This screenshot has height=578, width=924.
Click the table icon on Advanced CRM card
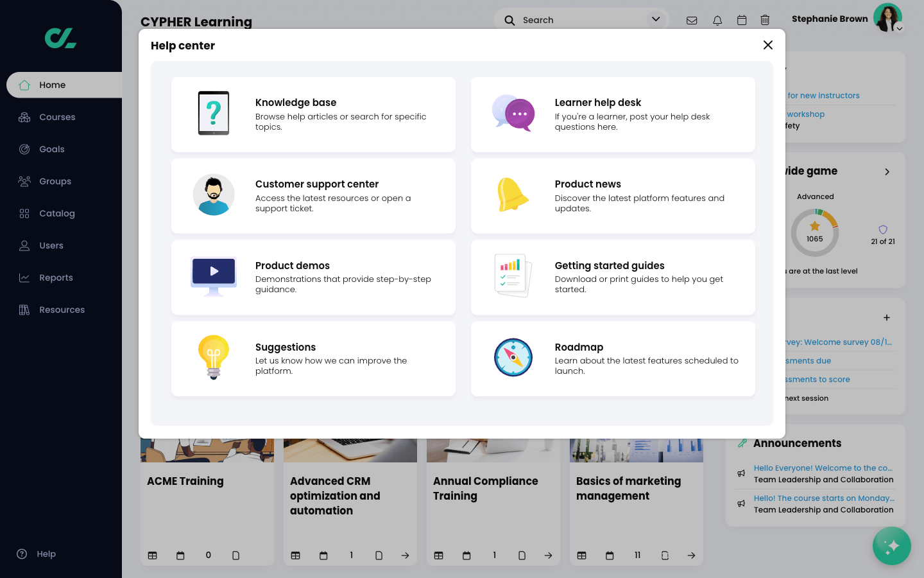point(295,556)
